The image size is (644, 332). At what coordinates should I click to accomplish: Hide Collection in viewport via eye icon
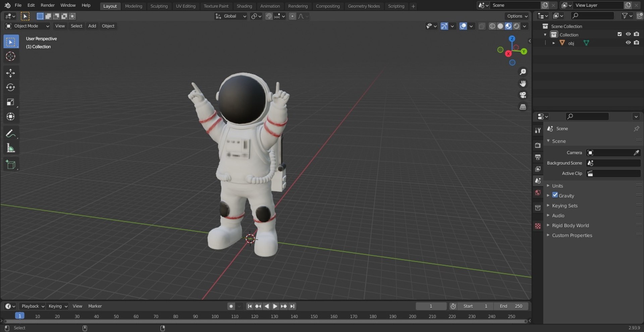(628, 34)
